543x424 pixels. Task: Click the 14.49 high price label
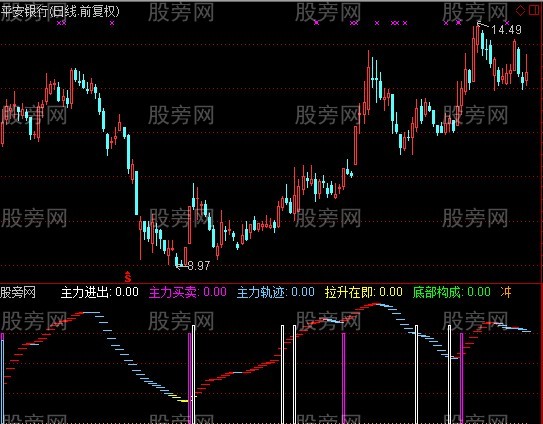[506, 30]
